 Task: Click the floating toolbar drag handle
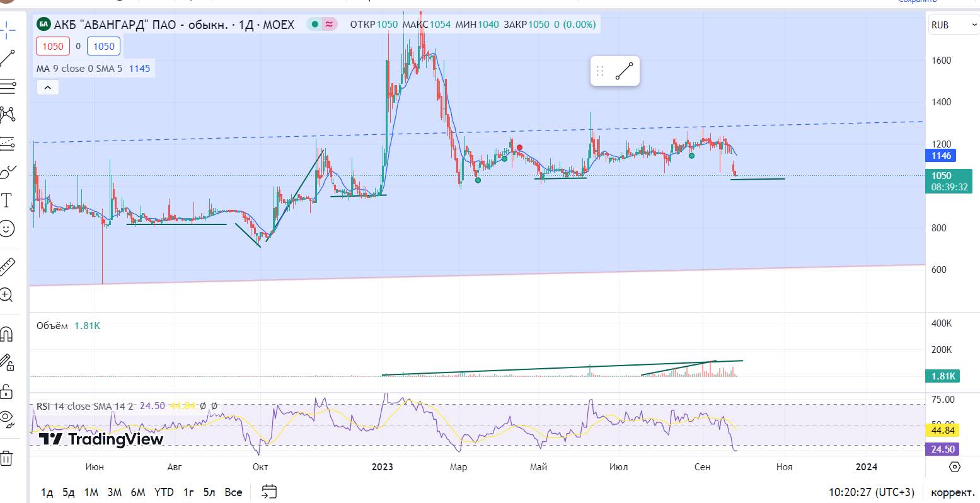click(600, 71)
